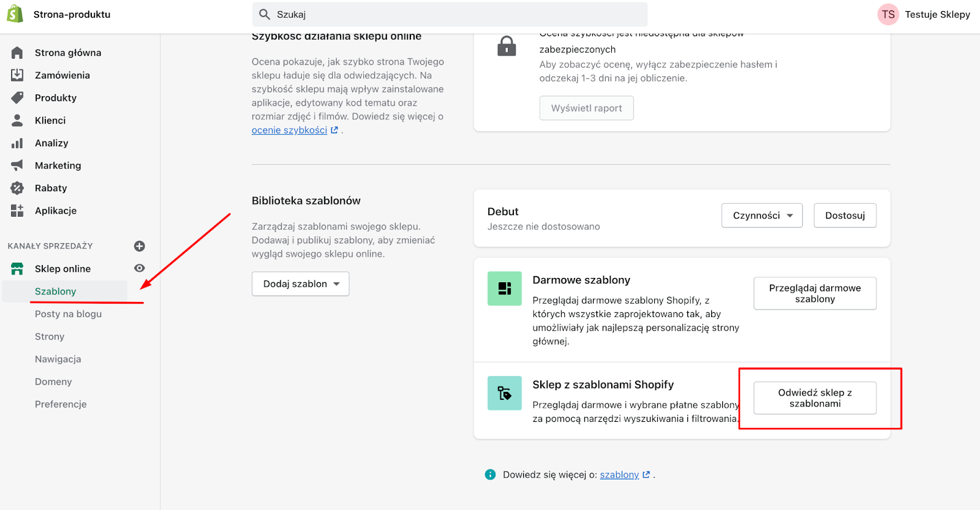Open Sklep online channel menu
Screen dimensions: 980x510
pyautogui.click(x=62, y=268)
